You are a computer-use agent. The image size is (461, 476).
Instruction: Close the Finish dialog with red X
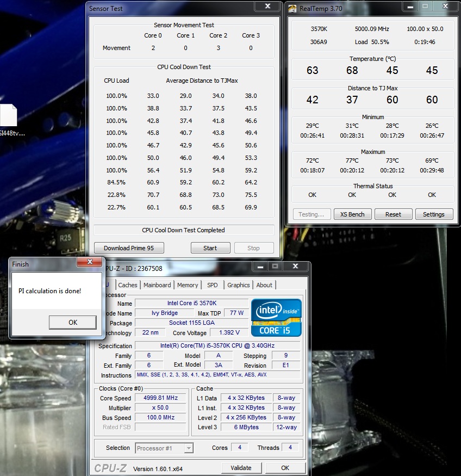(90, 262)
